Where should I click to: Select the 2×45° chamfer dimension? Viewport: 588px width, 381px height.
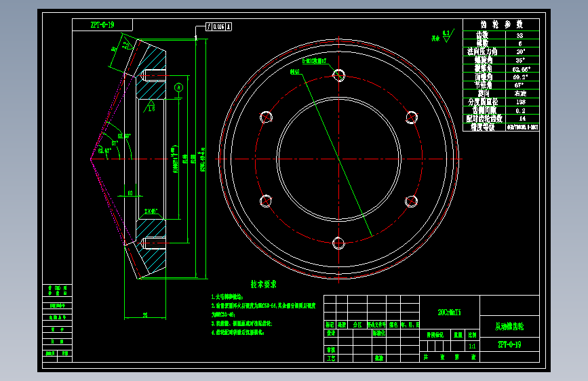click(x=151, y=211)
